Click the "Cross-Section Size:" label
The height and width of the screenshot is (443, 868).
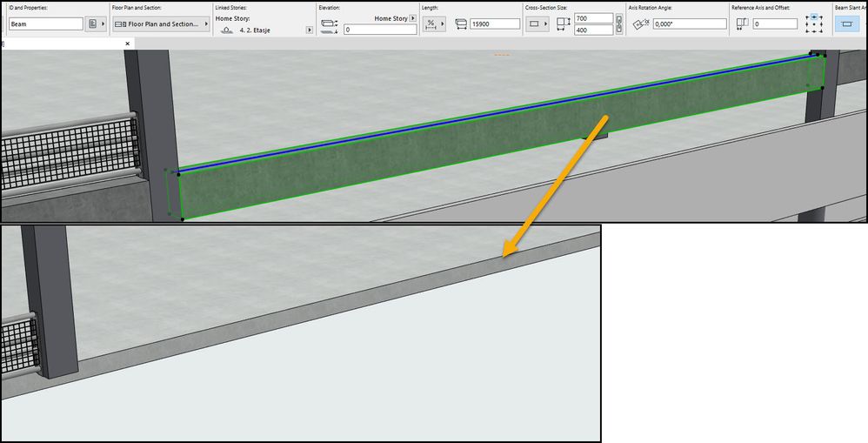click(546, 8)
